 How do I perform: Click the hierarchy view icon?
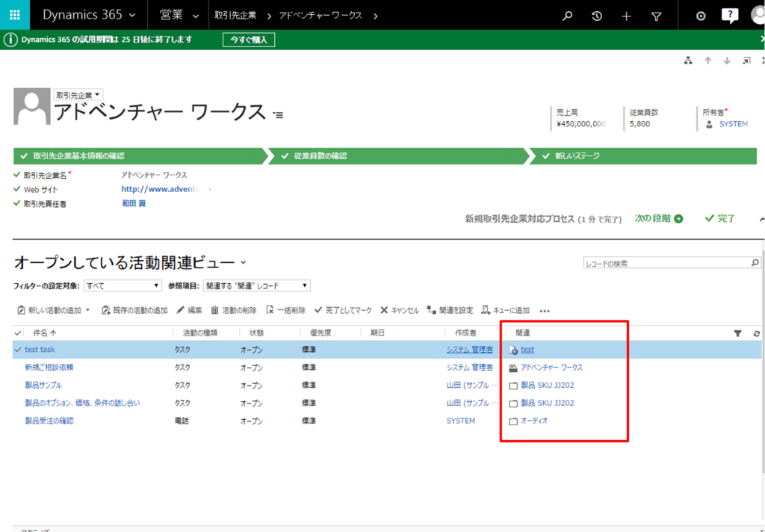(688, 61)
